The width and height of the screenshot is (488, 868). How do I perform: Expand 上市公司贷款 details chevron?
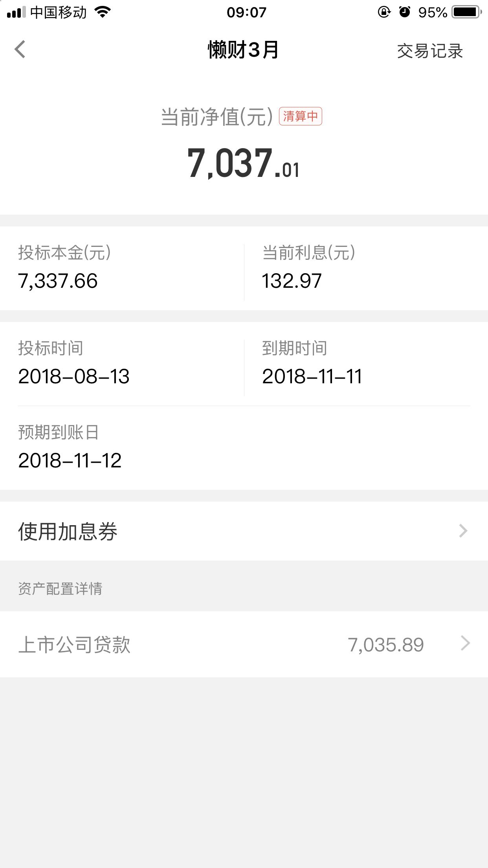pyautogui.click(x=465, y=644)
